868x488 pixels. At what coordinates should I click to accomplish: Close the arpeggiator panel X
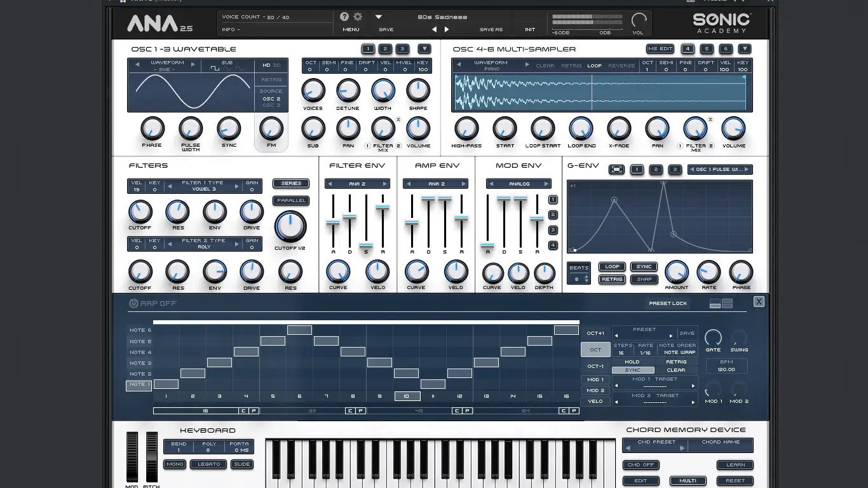[759, 302]
